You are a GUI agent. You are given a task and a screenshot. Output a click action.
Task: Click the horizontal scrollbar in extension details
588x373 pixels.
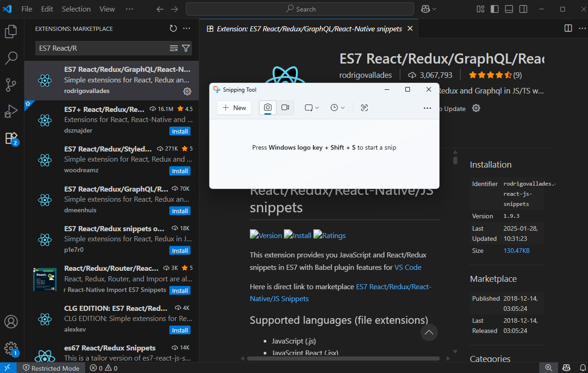(343, 358)
